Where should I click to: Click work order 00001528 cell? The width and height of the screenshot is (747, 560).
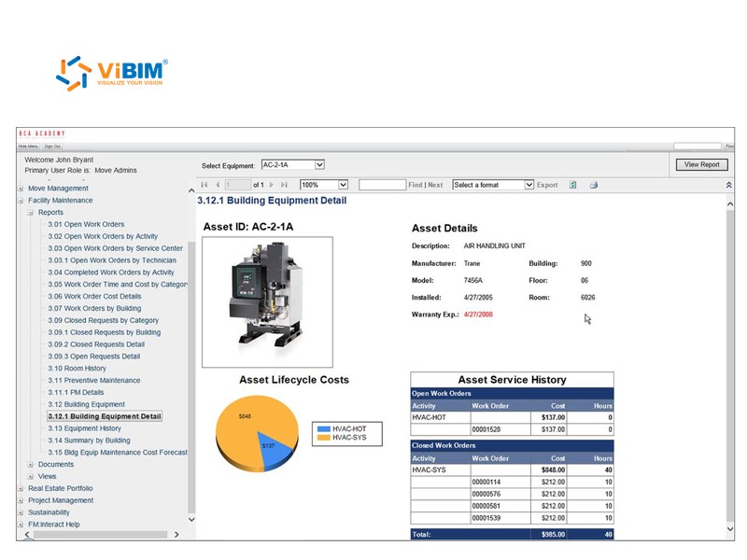point(500,429)
